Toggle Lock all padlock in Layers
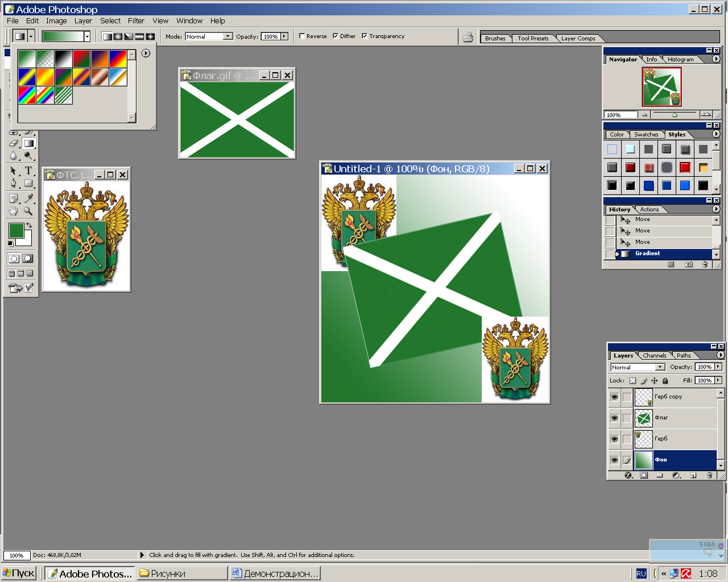Viewport: 728px width, 582px height. point(665,381)
